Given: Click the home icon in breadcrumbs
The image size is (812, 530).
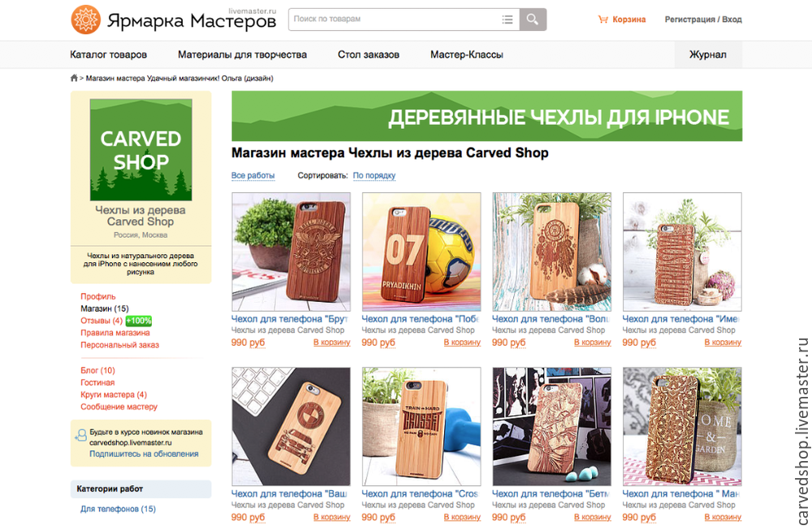Looking at the screenshot, I should [74, 78].
